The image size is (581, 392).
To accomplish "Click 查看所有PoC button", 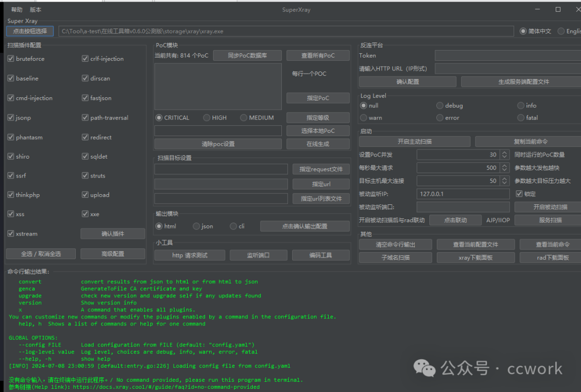I will (x=318, y=55).
